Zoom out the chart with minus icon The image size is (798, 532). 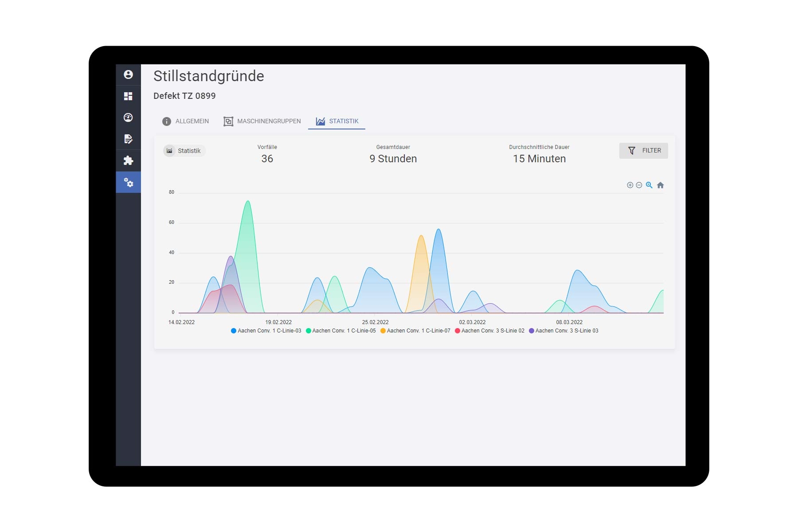click(x=639, y=185)
